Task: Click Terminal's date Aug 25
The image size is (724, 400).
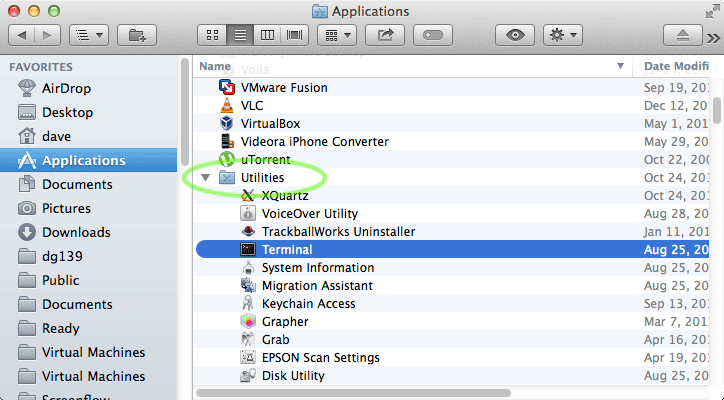Action: point(676,249)
